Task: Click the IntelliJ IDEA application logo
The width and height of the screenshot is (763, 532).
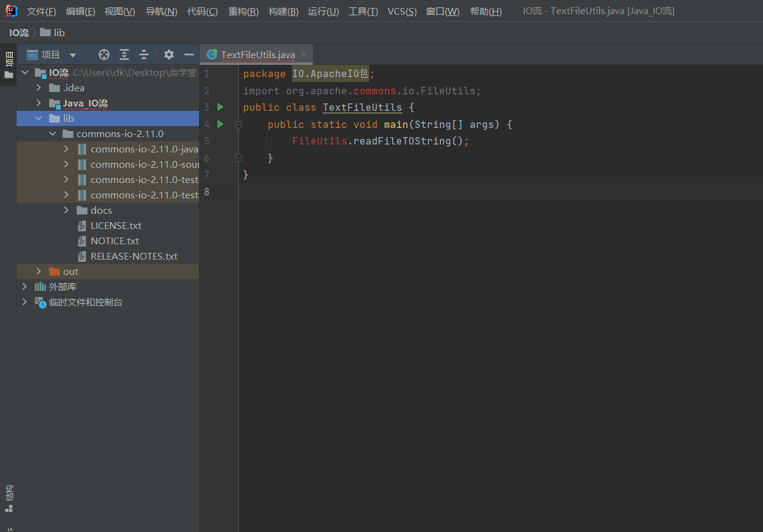Action: 12,10
